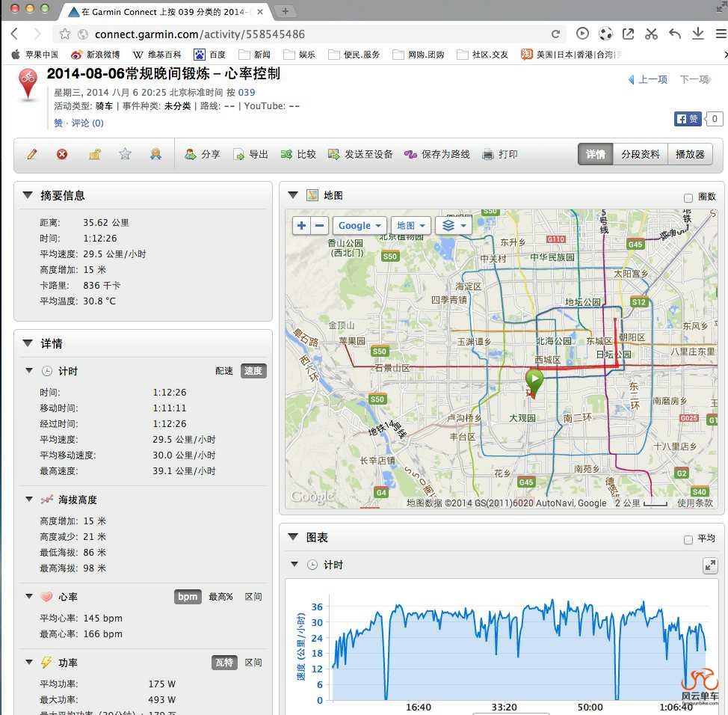Viewport: 728px width, 715px height.
Task: Click the red delete activity icon
Action: click(62, 154)
